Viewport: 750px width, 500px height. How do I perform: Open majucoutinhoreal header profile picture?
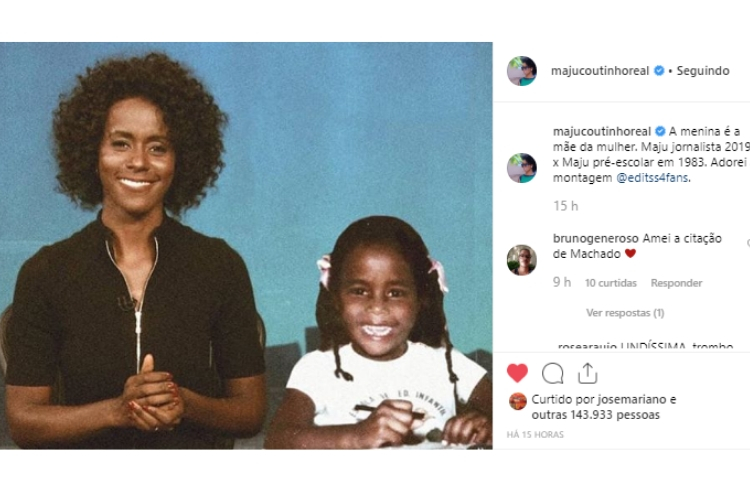pyautogui.click(x=522, y=71)
